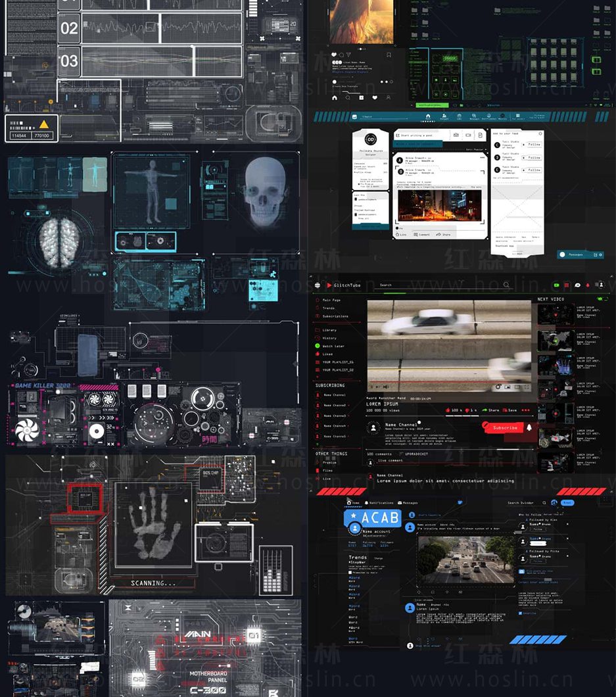Mute the video with the speaker icon
This screenshot has width=616, height=697.
385,387
